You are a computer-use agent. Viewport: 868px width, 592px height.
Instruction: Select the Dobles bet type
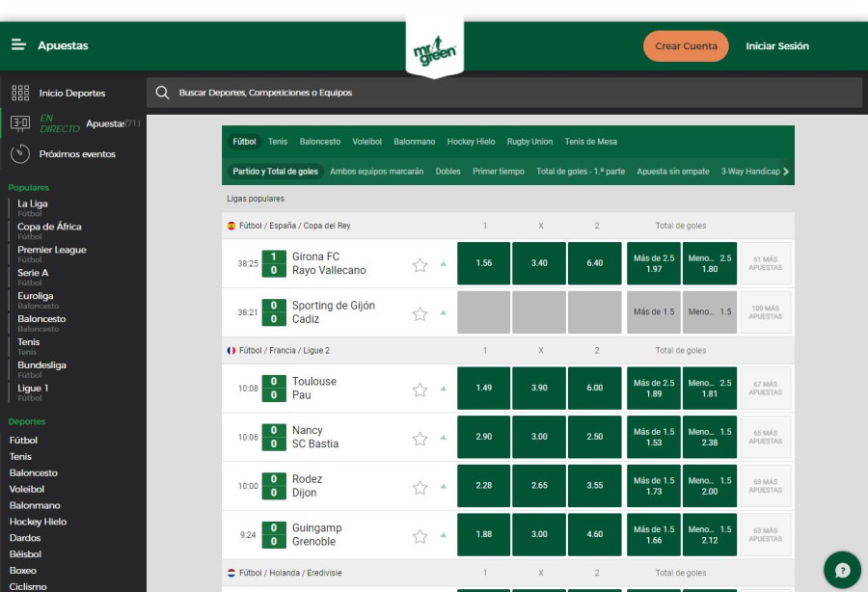tap(448, 172)
